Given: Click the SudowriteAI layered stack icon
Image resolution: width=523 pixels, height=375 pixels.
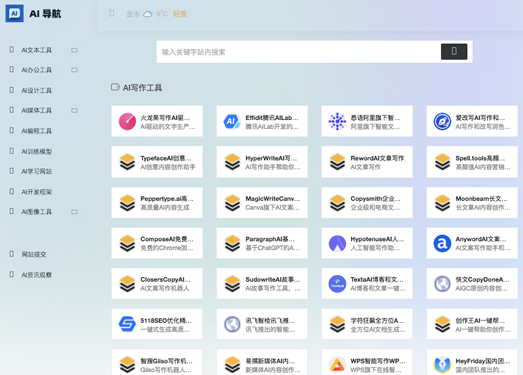Looking at the screenshot, I should point(232,284).
